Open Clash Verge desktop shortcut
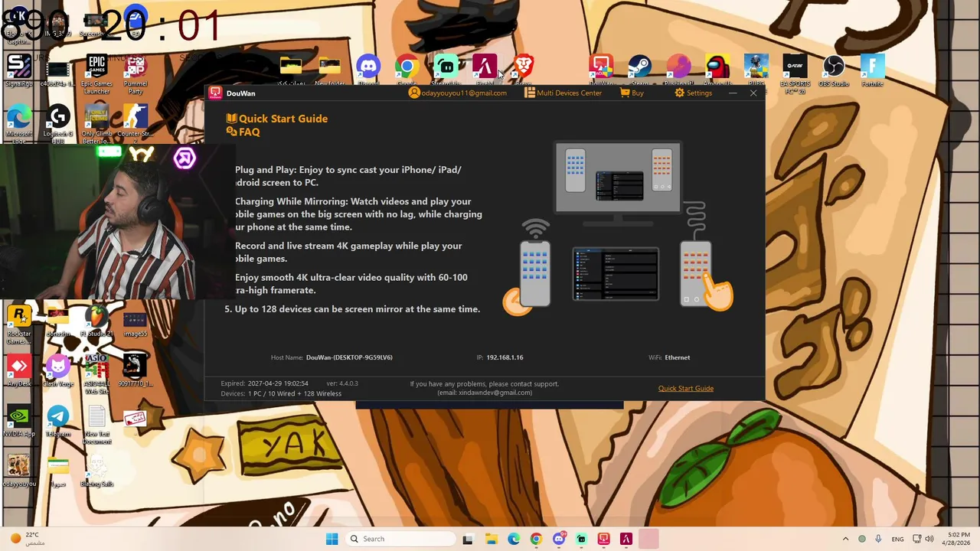The height and width of the screenshot is (551, 980). pos(58,371)
